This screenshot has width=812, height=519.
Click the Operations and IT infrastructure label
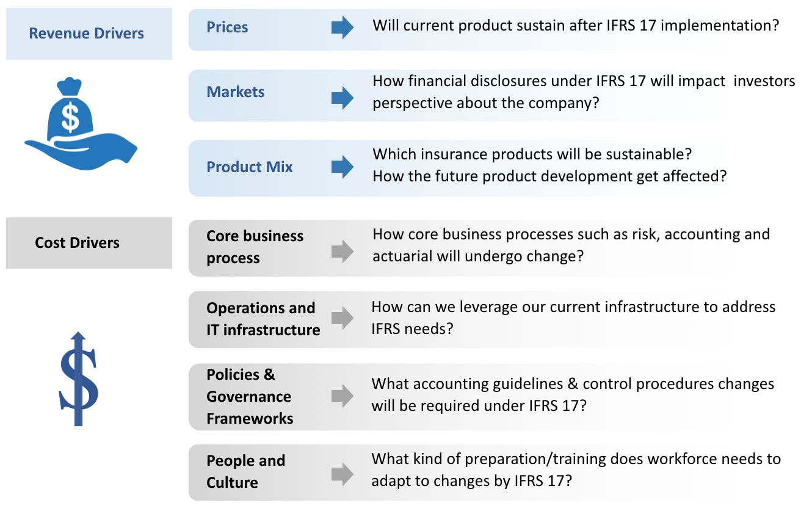(263, 319)
